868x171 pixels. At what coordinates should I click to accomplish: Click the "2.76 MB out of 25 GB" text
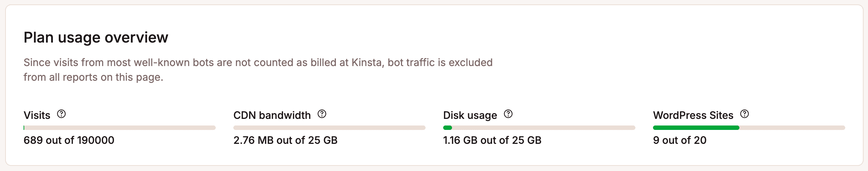coord(285,140)
